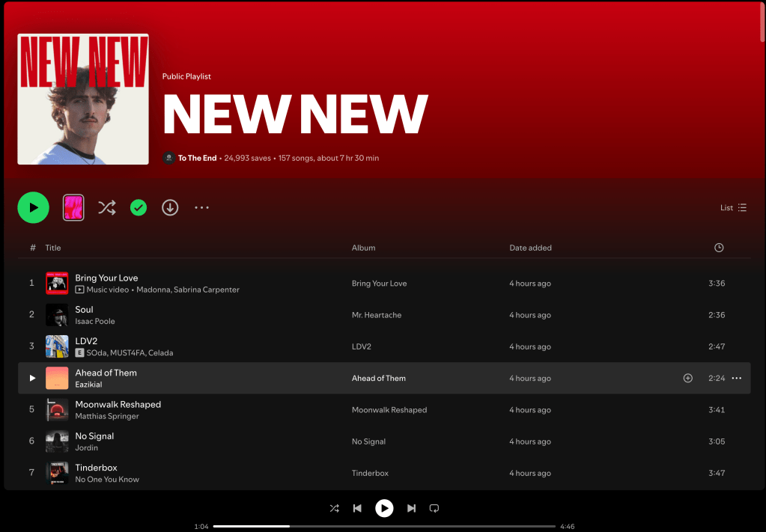The image size is (766, 532).
Task: Click the vertical scrollbar of the playlist
Action: pos(762,22)
